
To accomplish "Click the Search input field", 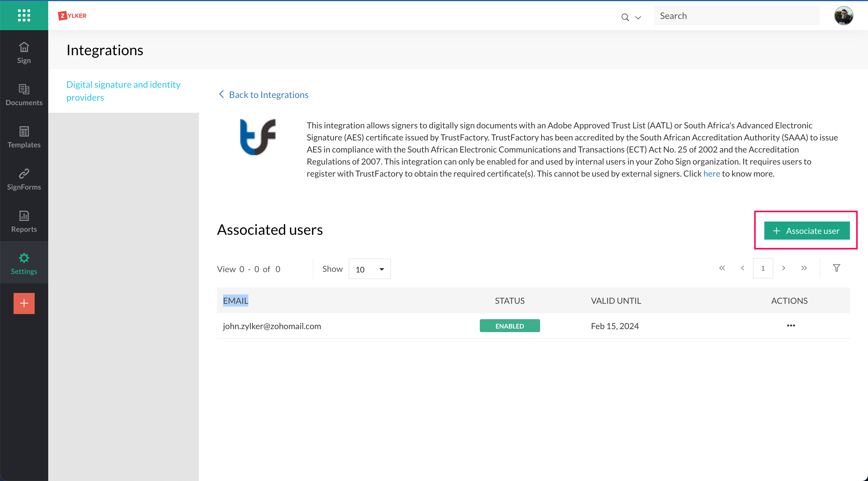I will point(736,16).
